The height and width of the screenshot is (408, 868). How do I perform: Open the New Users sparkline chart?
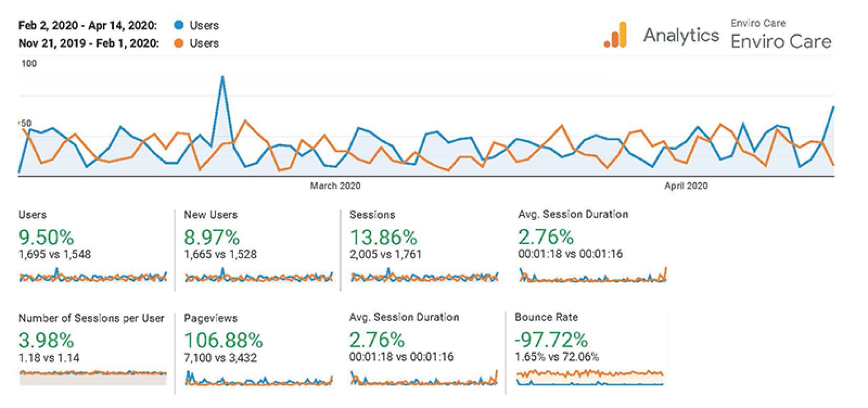point(259,275)
